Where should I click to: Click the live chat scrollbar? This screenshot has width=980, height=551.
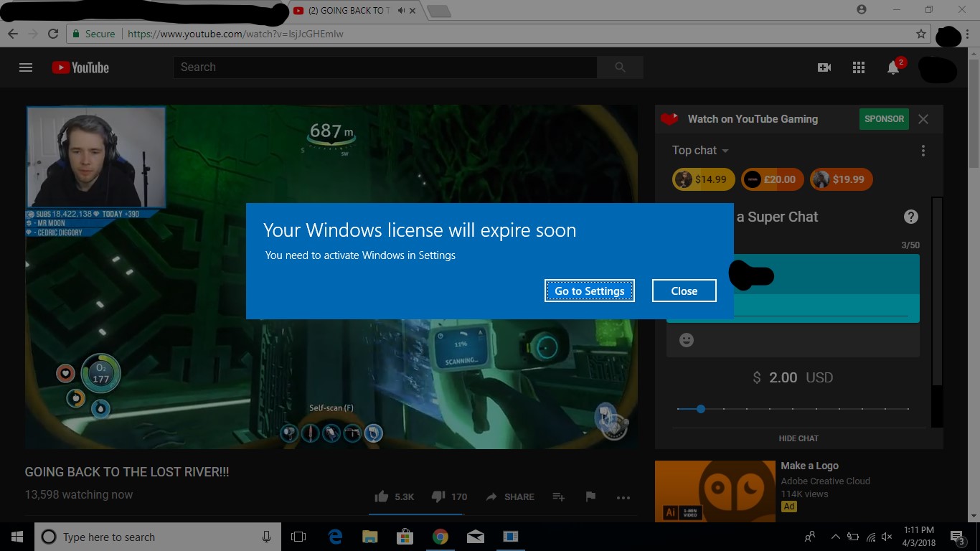(x=938, y=291)
